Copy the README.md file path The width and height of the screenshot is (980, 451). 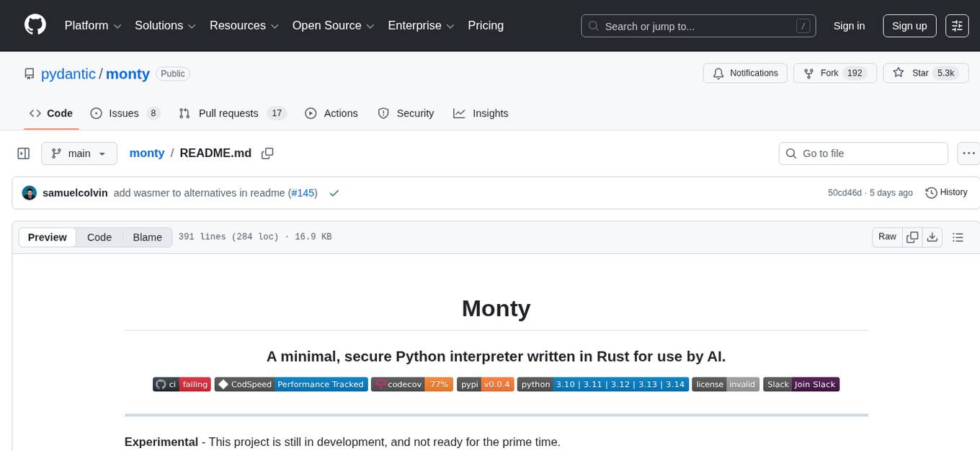tap(267, 153)
